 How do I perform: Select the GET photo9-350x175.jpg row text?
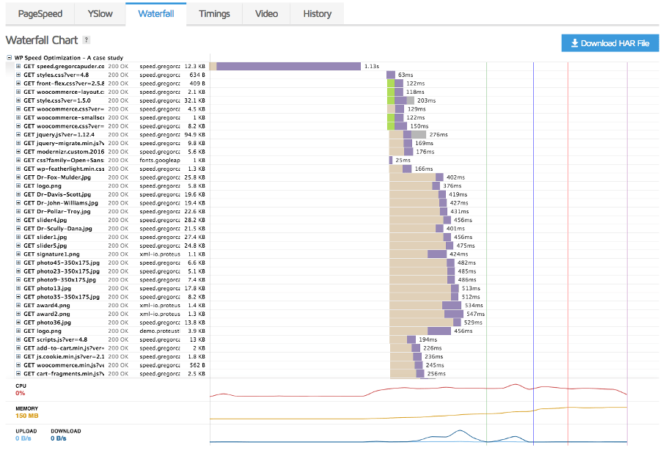coord(60,280)
